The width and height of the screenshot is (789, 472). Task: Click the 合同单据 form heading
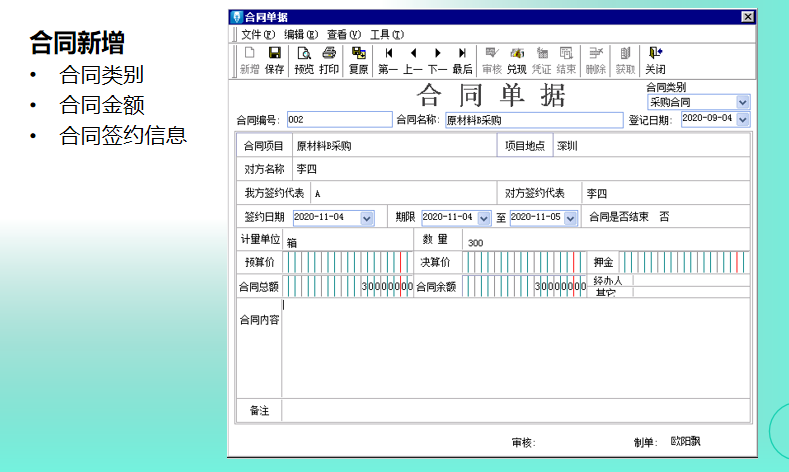pos(492,95)
